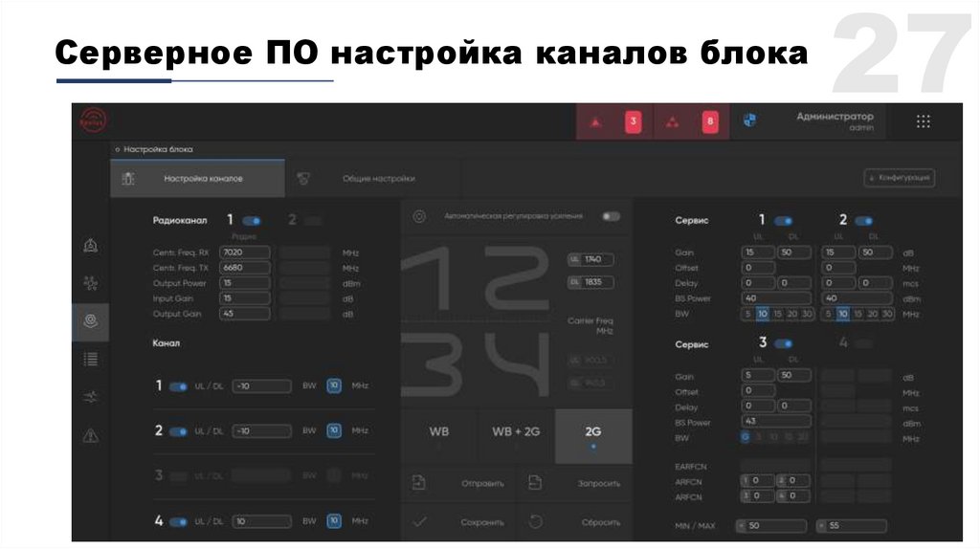Click the Сервис 3 Gain UL field 5
This screenshot has width=980, height=549.
pyautogui.click(x=758, y=375)
